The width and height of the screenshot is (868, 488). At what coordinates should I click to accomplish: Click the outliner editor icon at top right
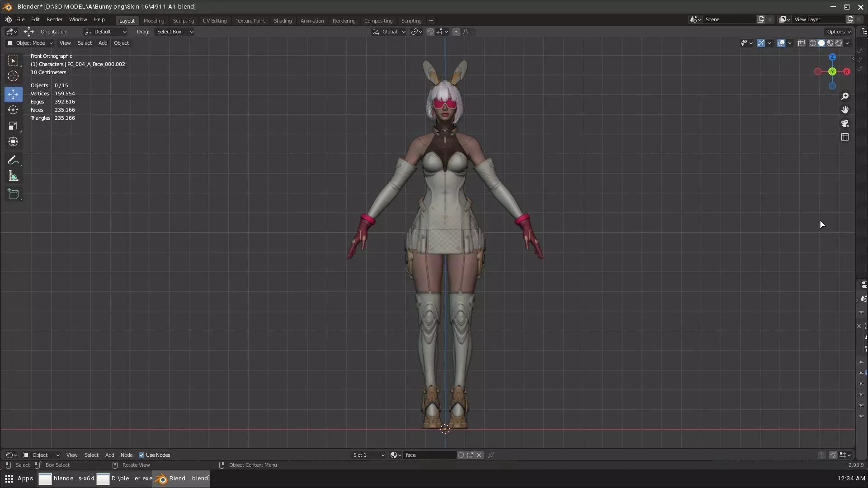coord(864,31)
